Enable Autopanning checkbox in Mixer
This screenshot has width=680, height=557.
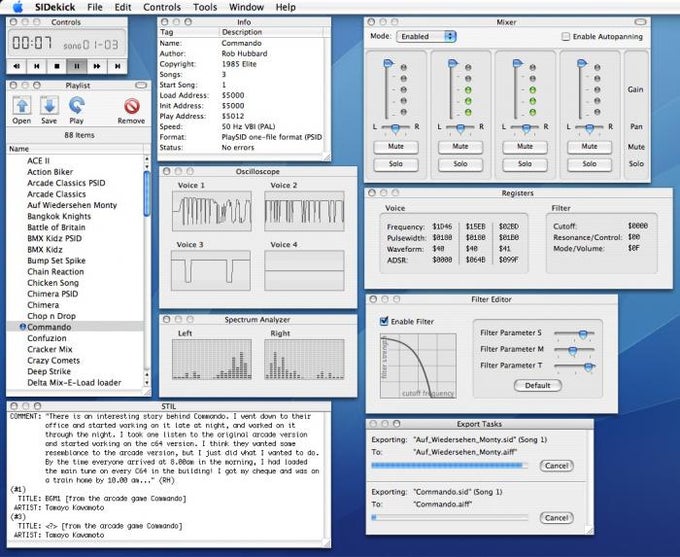click(x=566, y=36)
